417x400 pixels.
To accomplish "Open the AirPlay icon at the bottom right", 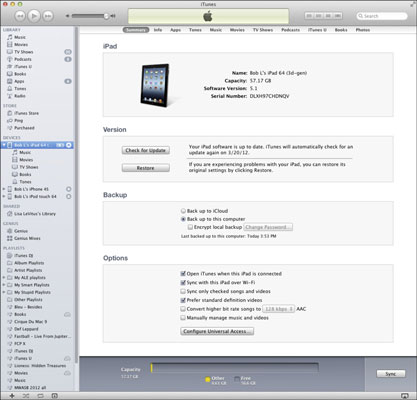I will (x=405, y=396).
